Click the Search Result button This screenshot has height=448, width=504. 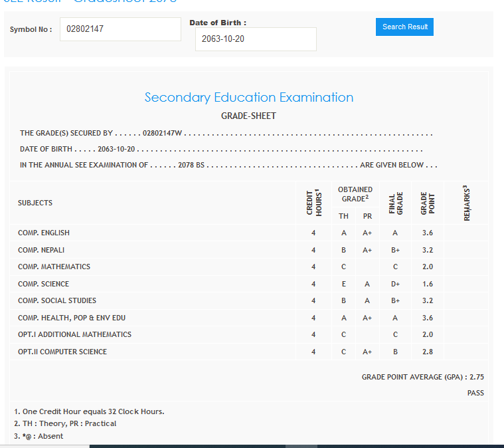404,27
